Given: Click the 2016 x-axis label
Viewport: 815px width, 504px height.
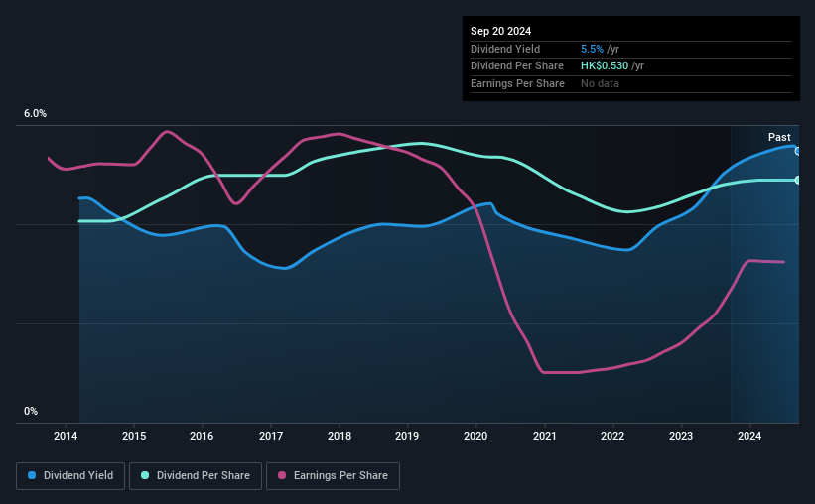Looking at the screenshot, I should (x=202, y=436).
